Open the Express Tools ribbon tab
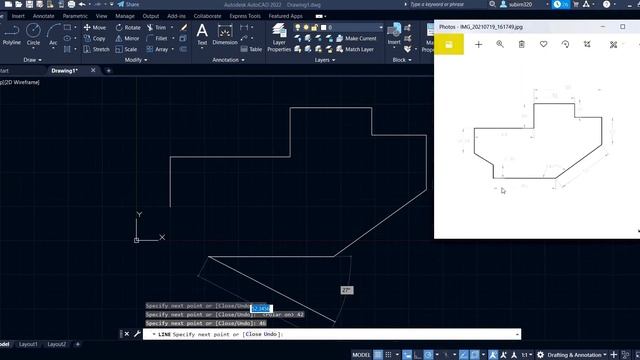Viewport: 640px width, 360px height. (245, 16)
